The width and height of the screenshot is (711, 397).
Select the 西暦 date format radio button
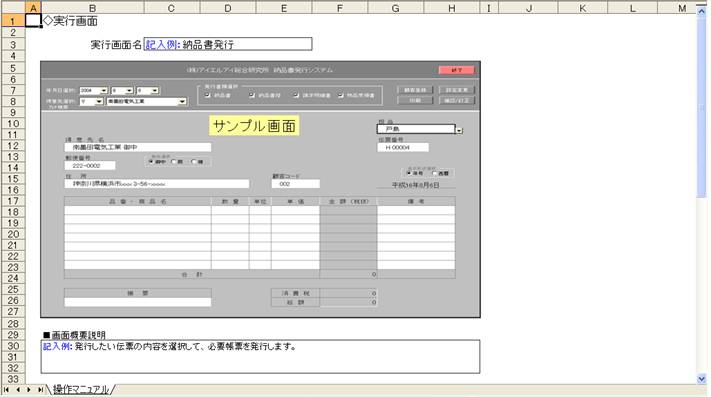[x=434, y=173]
